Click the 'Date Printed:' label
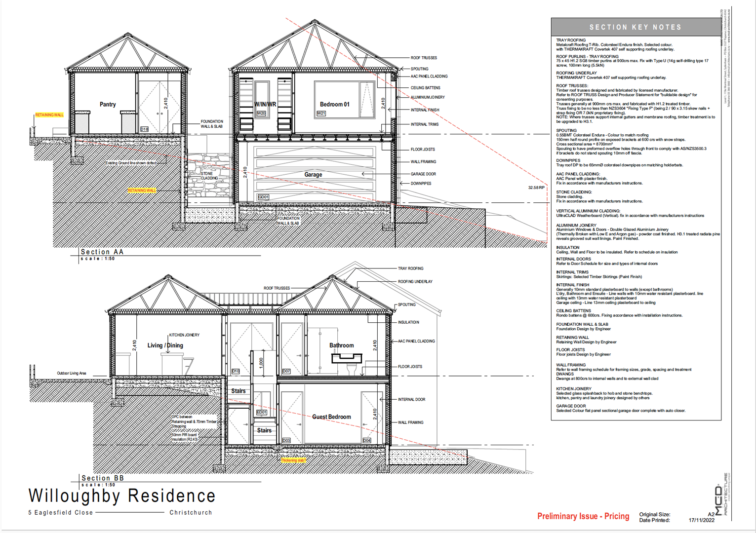Screen dimensions: 756x533 (x=655, y=520)
